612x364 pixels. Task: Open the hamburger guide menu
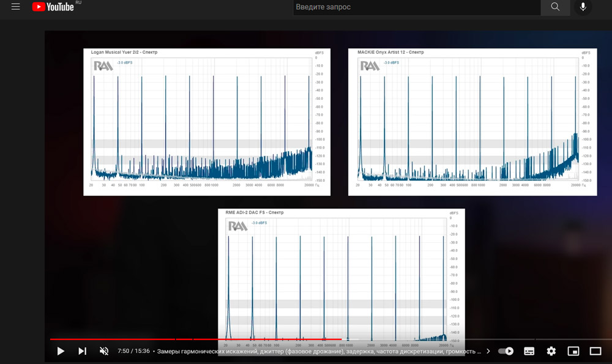[x=16, y=7]
